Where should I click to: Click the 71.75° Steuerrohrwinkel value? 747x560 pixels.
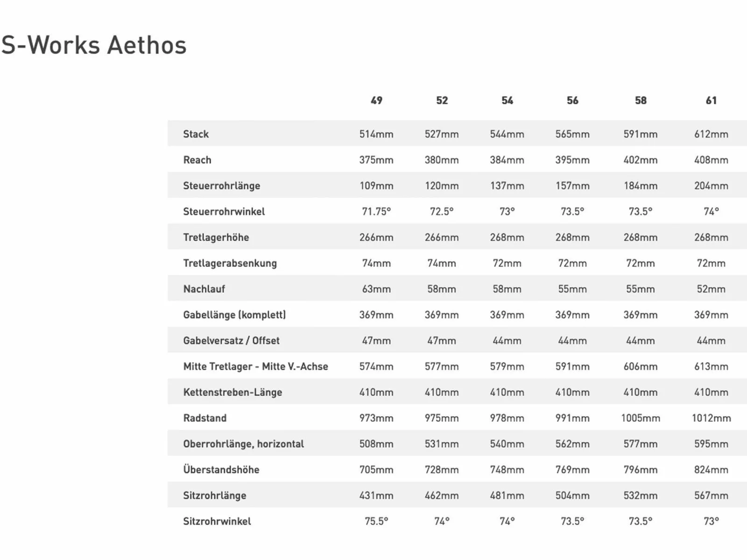tap(376, 211)
